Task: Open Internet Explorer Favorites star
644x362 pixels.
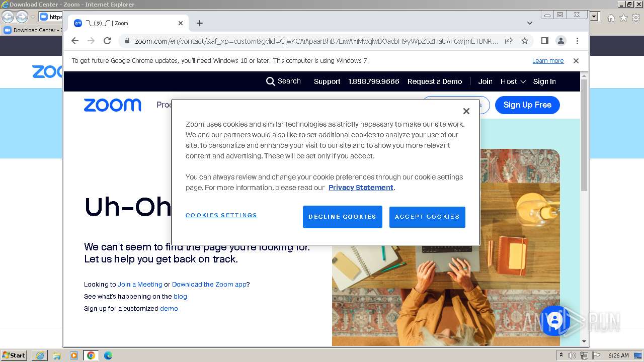Action: click(x=623, y=18)
